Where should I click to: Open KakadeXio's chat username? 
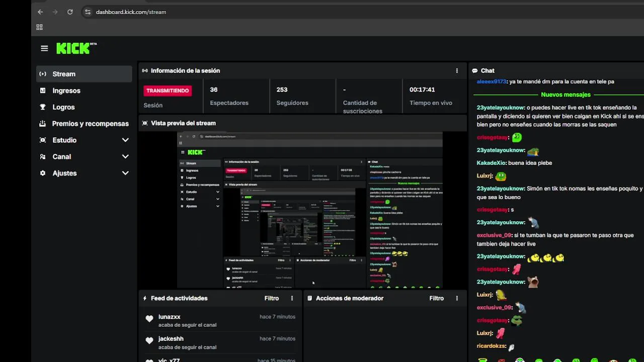[491, 163]
